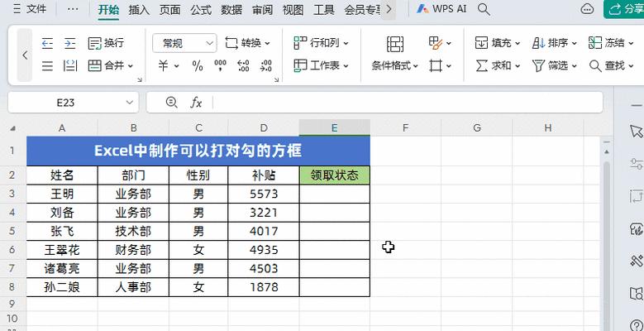Image resolution: width=644 pixels, height=331 pixels.
Task: Open the 求和 autosum dropdown
Action: coord(498,65)
